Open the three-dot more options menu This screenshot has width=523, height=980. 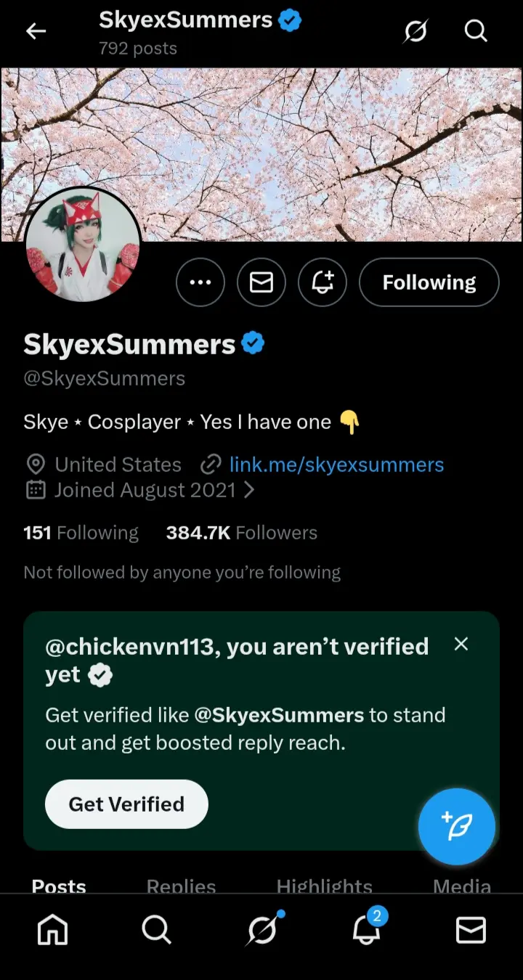(x=200, y=282)
